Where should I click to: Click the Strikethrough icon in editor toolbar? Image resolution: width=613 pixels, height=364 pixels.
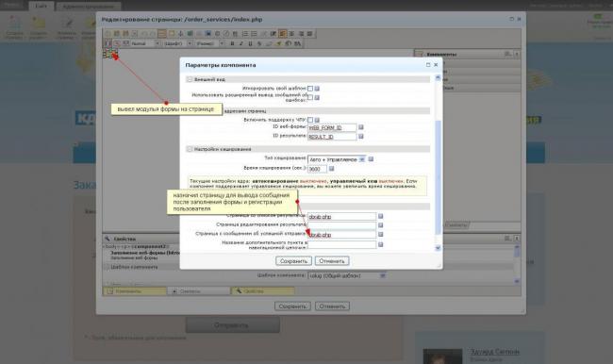(x=259, y=43)
